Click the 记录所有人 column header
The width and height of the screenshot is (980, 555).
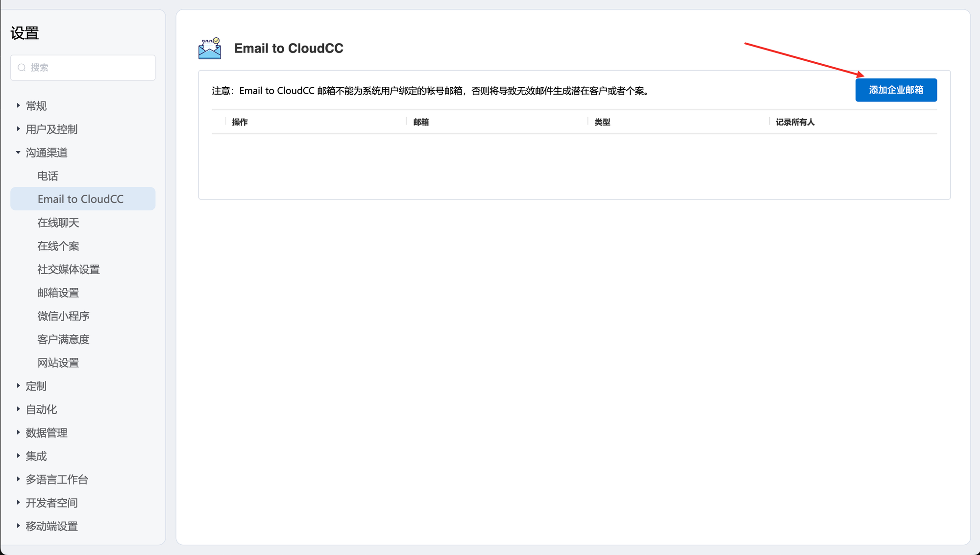795,122
